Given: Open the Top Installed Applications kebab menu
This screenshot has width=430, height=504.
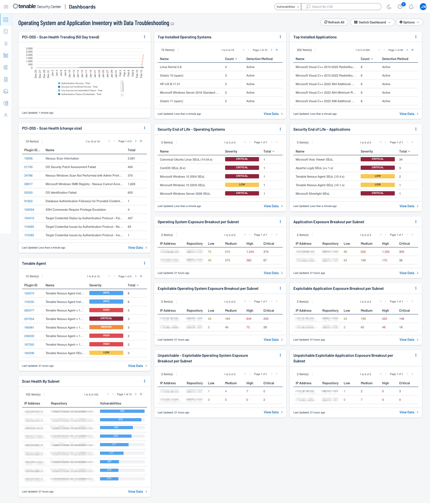Looking at the screenshot, I should click(x=416, y=37).
